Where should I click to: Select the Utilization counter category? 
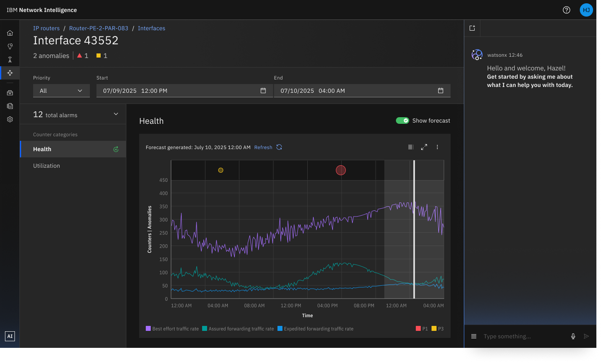[x=46, y=165]
